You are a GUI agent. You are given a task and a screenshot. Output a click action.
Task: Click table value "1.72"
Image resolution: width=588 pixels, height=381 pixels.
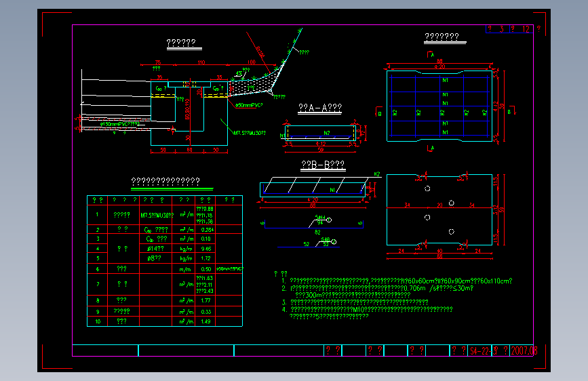(206, 258)
